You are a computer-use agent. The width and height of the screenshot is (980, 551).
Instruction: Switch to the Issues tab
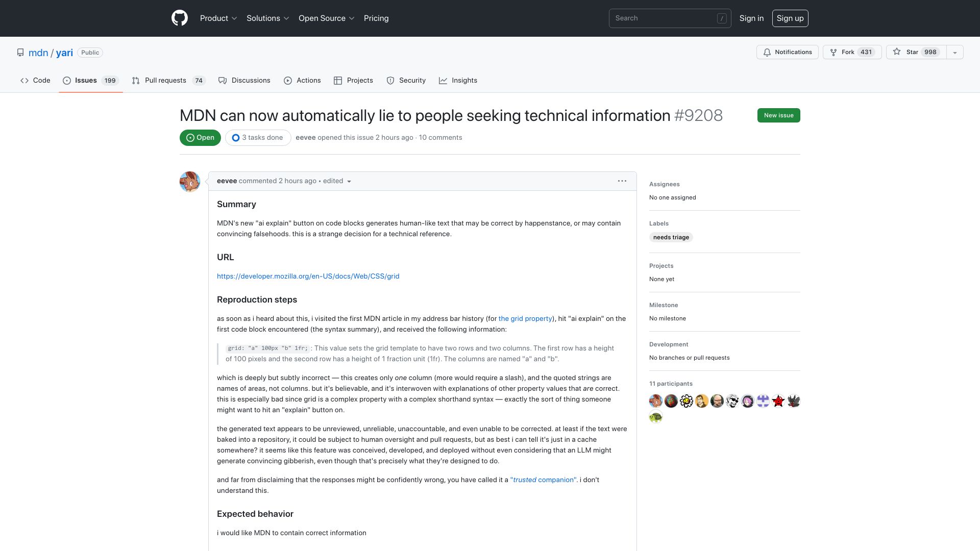(91, 81)
